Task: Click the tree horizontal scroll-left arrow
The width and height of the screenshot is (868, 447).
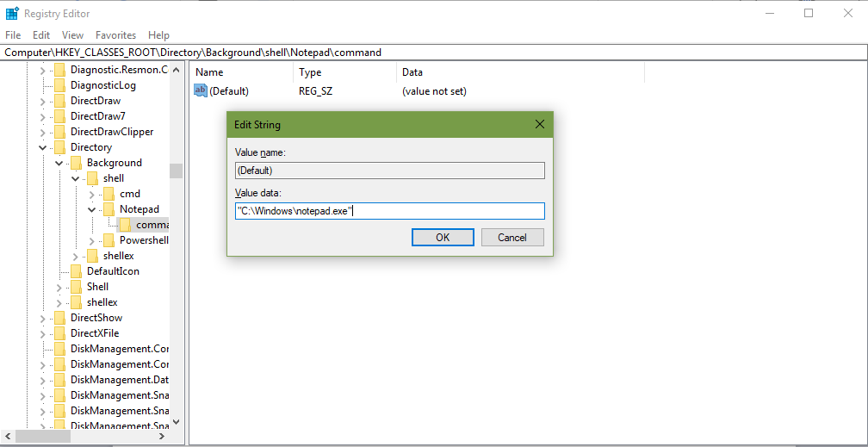Action: (x=9, y=437)
